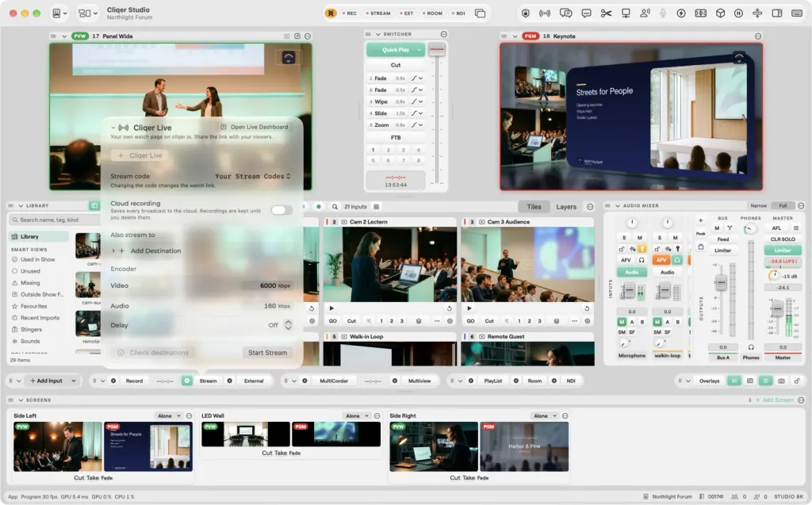Open the Side Left Alone dropdown

pos(169,416)
